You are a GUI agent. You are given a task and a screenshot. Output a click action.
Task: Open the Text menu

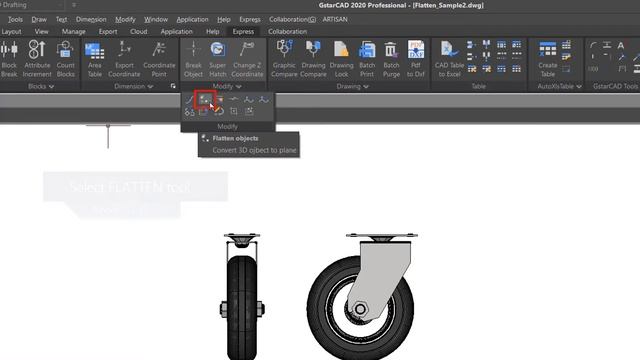click(x=61, y=19)
